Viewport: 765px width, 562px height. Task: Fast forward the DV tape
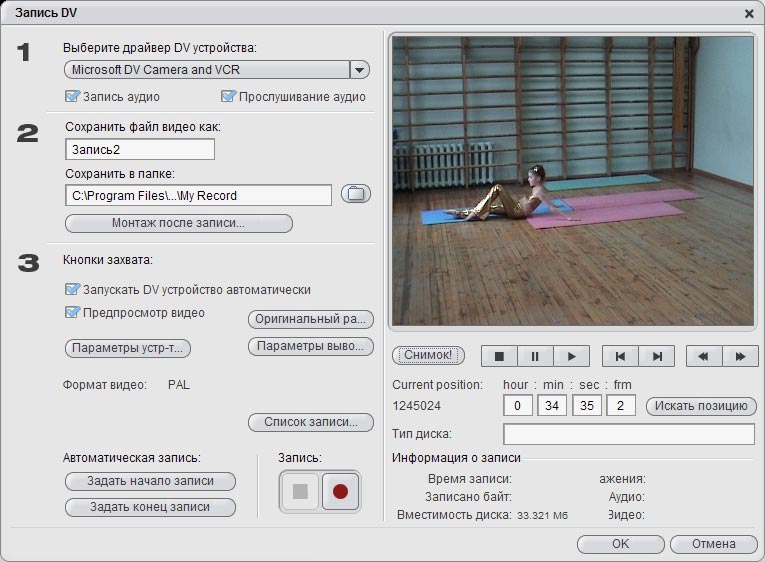click(x=740, y=357)
